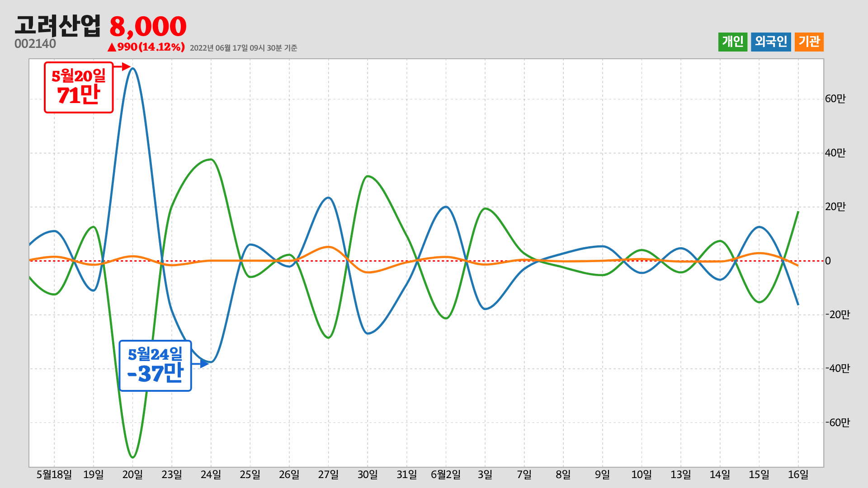Click the 15일 x-axis date label
This screenshot has height=488, width=868.
[x=759, y=474]
